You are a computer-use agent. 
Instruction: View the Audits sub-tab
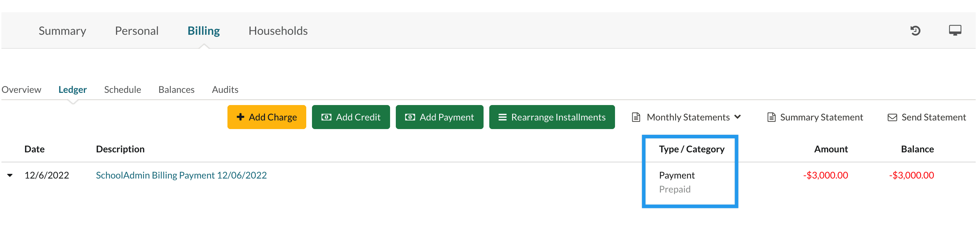tap(225, 90)
